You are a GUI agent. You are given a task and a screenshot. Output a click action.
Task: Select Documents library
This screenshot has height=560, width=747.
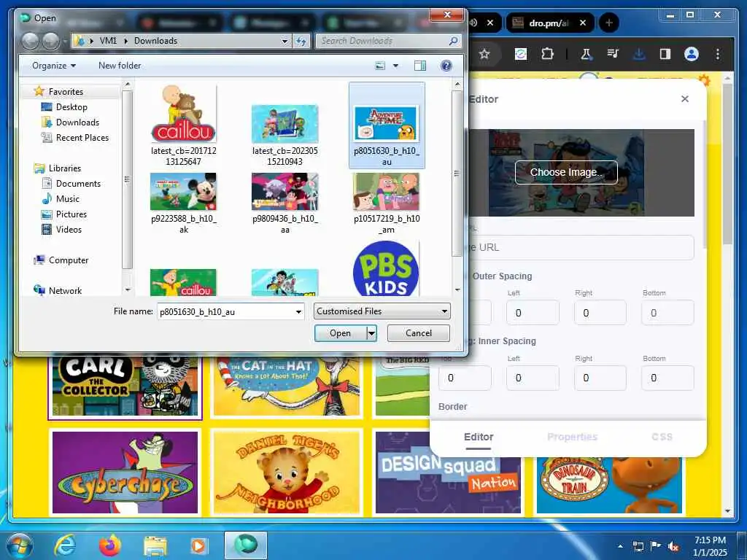point(78,183)
